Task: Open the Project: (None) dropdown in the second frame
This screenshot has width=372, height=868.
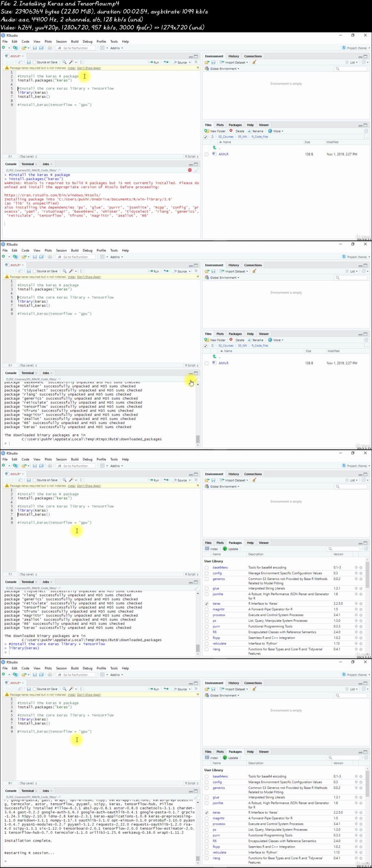Action: point(356,257)
